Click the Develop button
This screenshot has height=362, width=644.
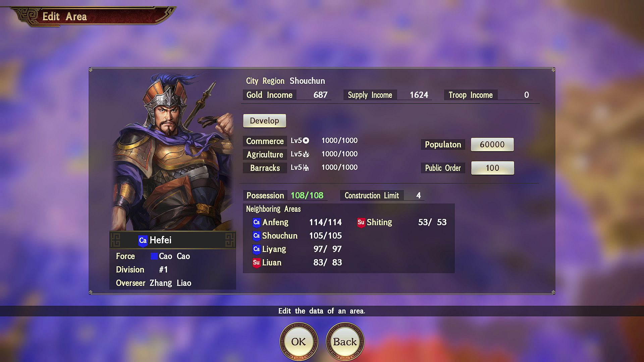point(265,121)
